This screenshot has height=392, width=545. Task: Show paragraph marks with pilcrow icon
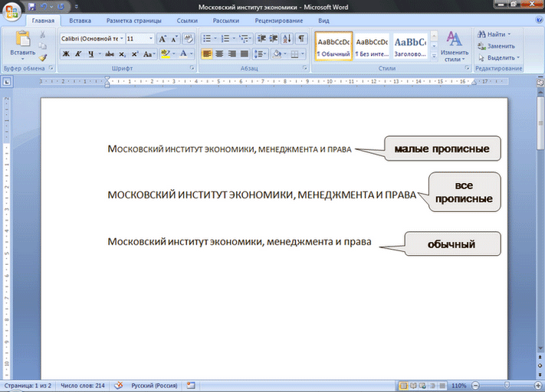point(302,38)
